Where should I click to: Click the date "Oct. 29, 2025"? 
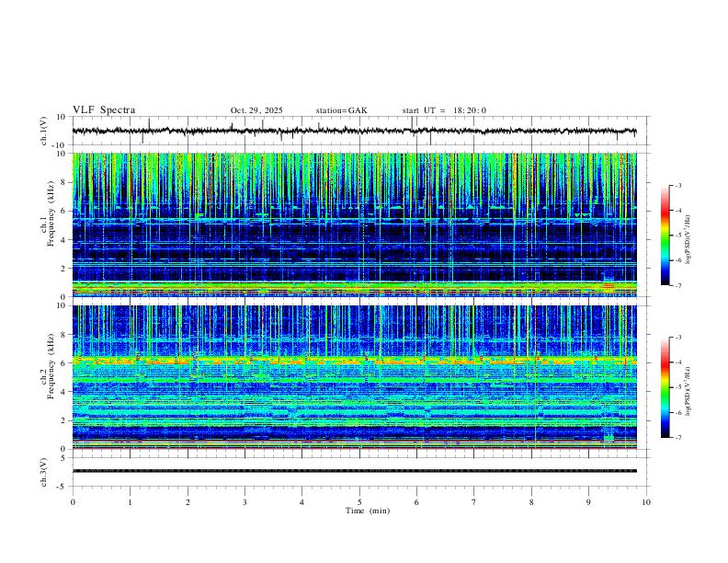[256, 110]
